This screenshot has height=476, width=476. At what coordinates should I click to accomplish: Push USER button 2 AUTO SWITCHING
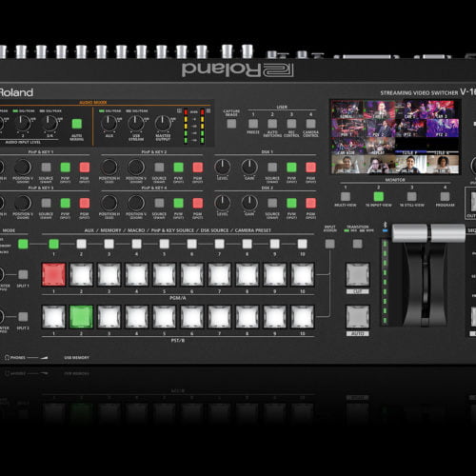click(x=272, y=124)
